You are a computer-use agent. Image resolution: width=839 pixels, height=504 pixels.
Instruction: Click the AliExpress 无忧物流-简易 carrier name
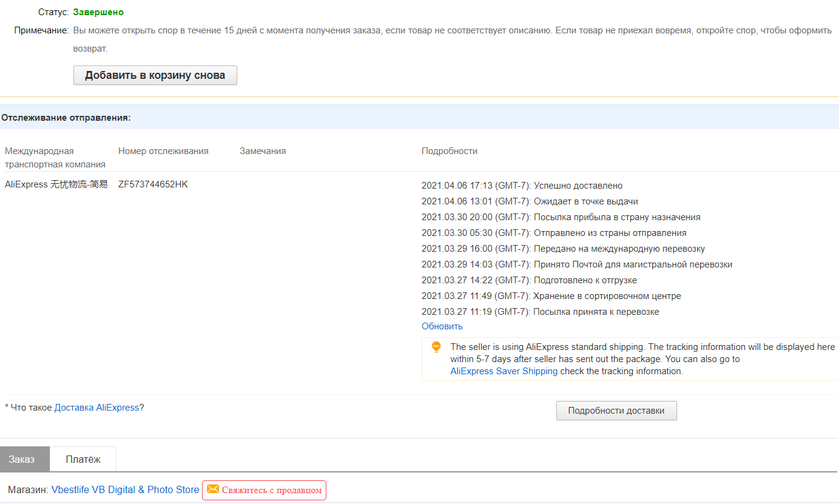coord(56,184)
